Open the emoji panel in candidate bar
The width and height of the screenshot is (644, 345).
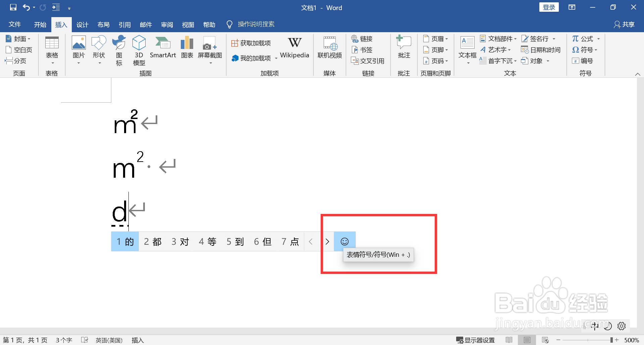pyautogui.click(x=345, y=241)
